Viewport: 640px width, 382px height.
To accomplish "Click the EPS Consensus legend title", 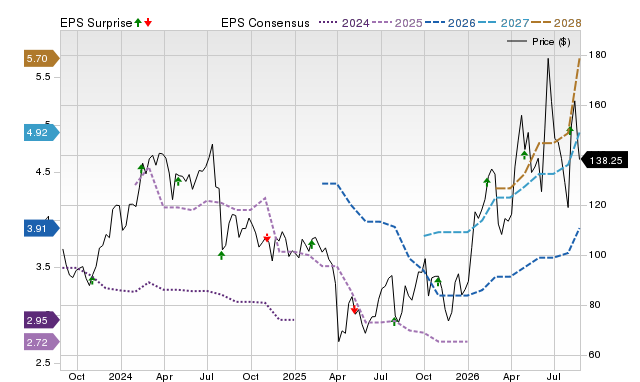I will (265, 23).
